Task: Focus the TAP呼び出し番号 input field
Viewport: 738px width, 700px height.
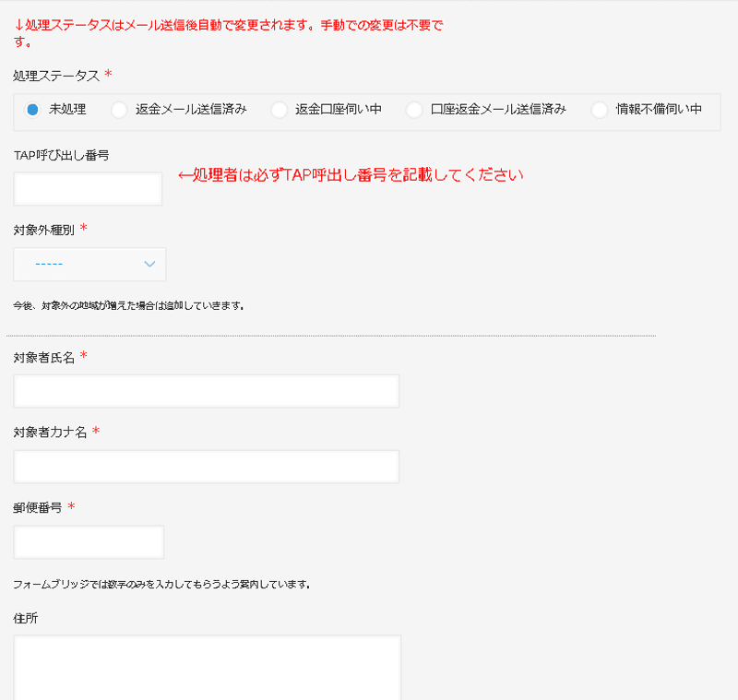Action: (x=88, y=189)
